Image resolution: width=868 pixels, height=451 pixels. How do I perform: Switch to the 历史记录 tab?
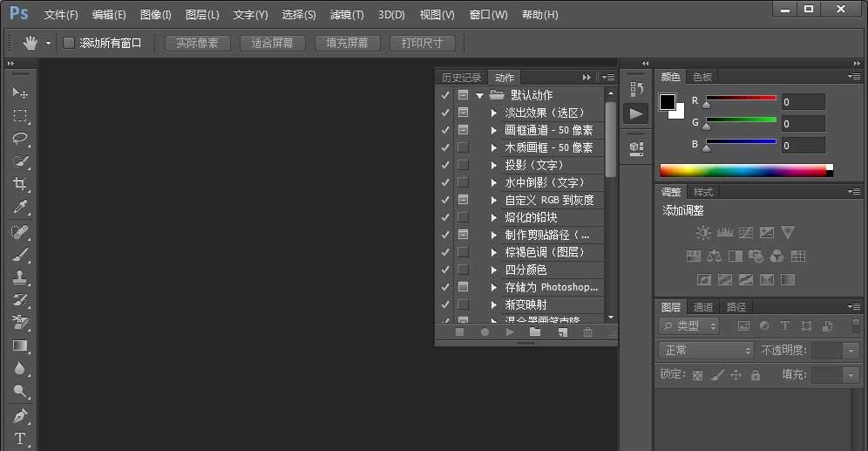coord(461,78)
